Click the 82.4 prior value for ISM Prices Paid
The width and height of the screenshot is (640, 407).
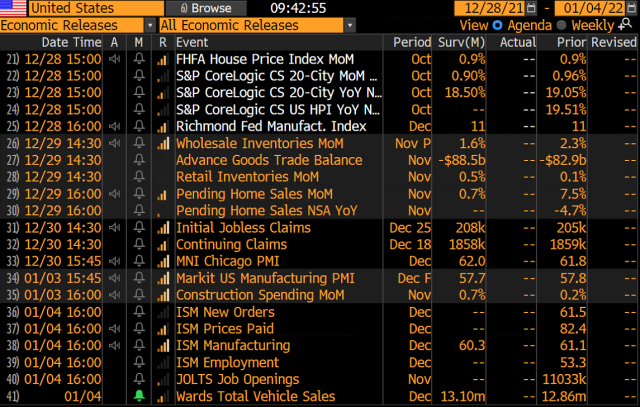click(573, 329)
